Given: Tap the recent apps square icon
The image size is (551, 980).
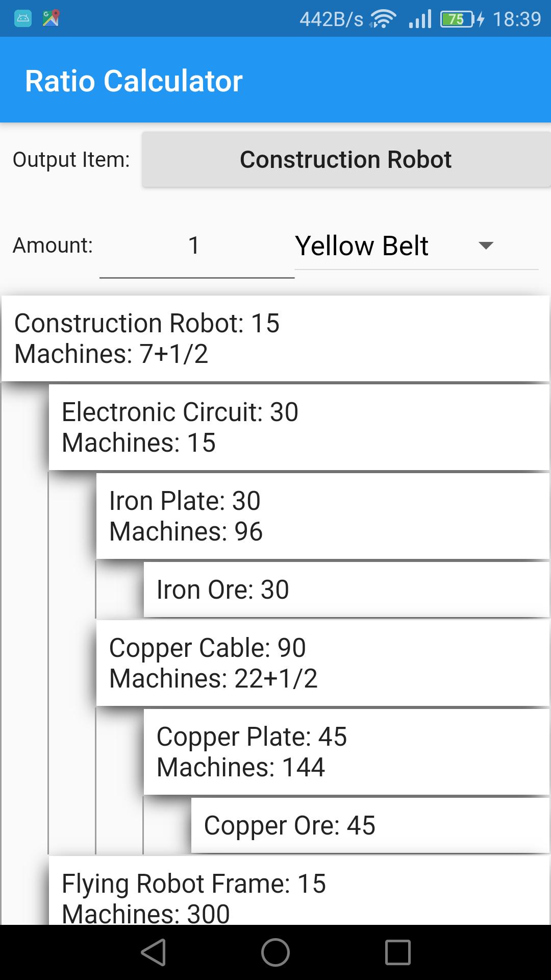Looking at the screenshot, I should coord(398,952).
